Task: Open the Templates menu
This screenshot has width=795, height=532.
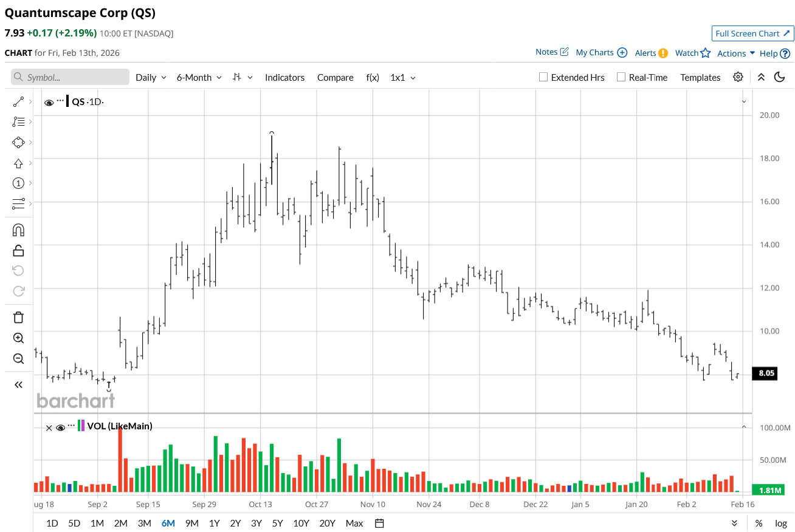Action: tap(700, 77)
